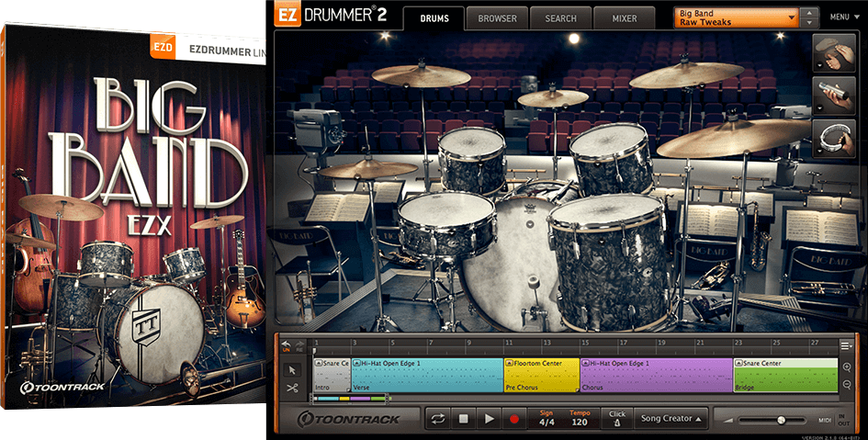Click the master volume slider knob
Screen dimensions: 868x440
pyautogui.click(x=781, y=420)
